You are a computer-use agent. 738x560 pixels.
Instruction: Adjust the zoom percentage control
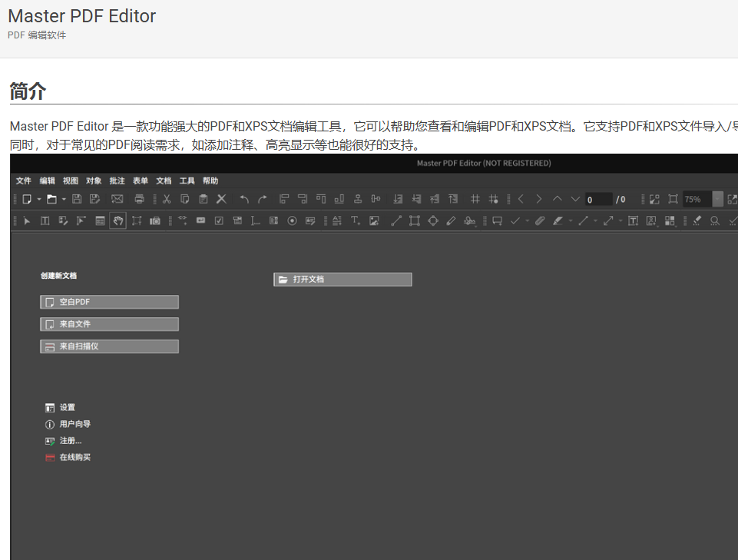[691, 199]
